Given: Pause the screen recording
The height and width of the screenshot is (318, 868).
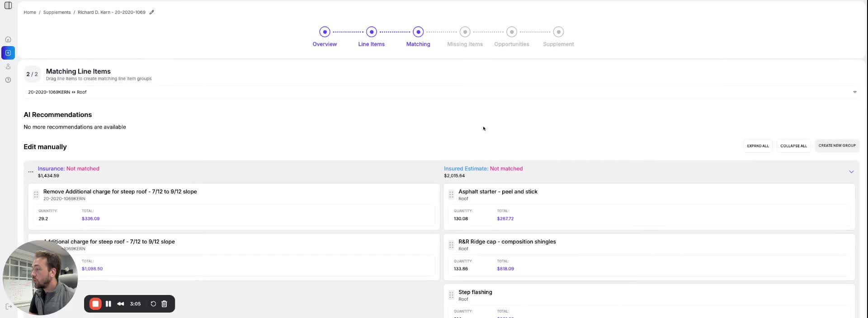Looking at the screenshot, I should 108,304.
